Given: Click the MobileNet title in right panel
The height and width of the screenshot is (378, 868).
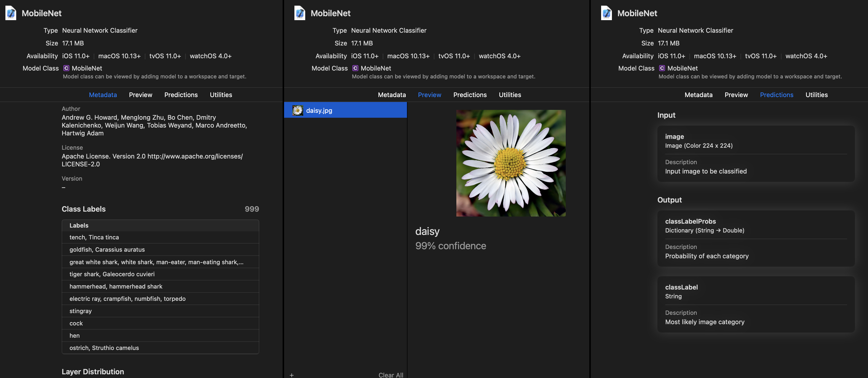Looking at the screenshot, I should pyautogui.click(x=637, y=13).
